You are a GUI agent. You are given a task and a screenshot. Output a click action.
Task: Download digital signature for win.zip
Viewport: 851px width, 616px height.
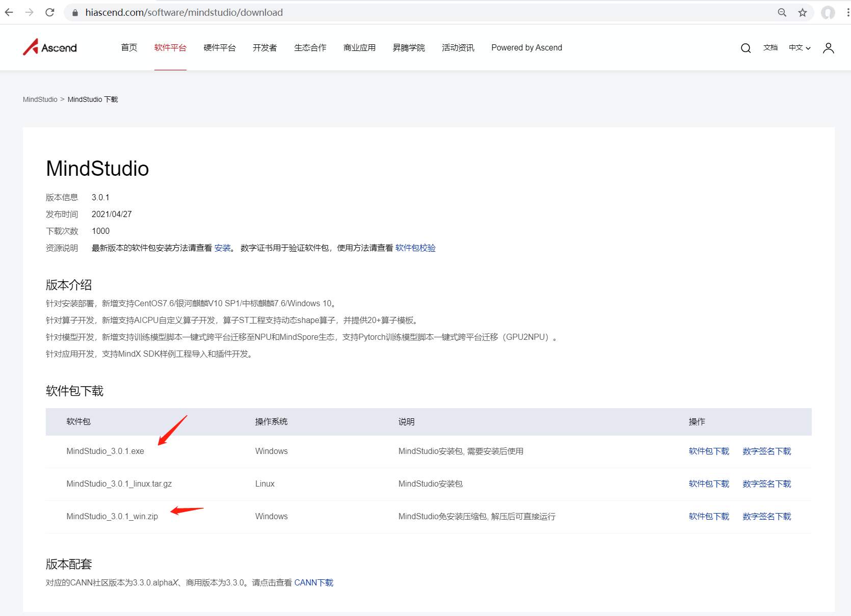767,517
